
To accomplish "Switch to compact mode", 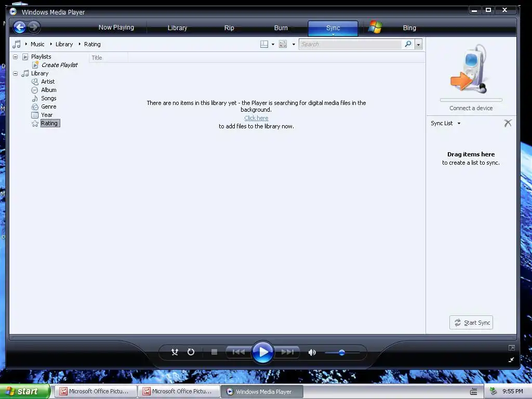I will [x=511, y=360].
